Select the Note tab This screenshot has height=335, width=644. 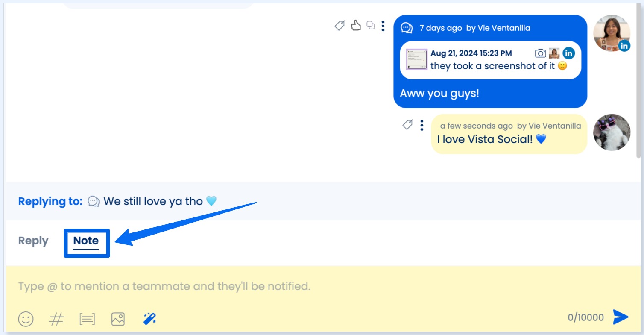tap(86, 241)
